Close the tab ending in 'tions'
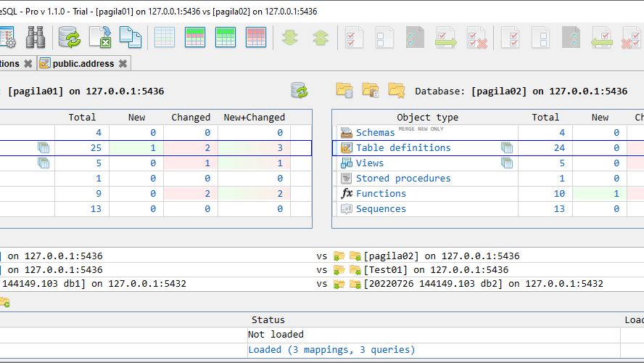 click(28, 64)
